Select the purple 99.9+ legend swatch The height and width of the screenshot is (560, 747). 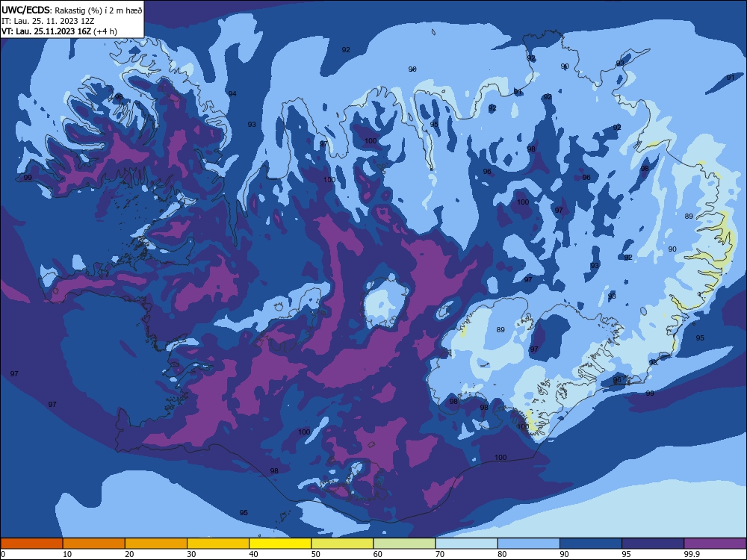pos(715,544)
